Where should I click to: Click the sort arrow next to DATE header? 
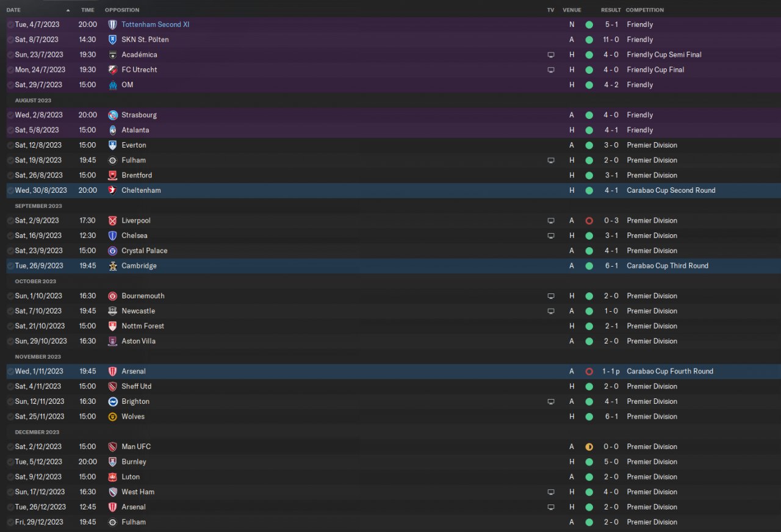(x=68, y=10)
